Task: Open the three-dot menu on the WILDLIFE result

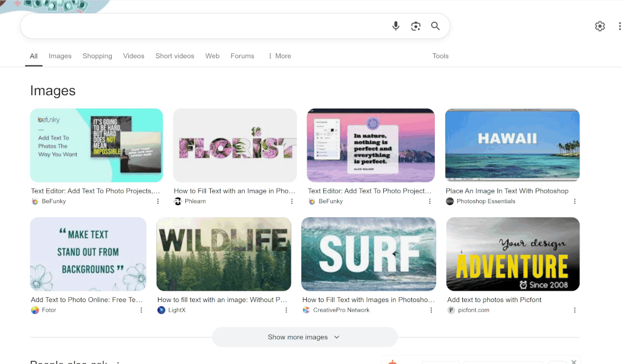Action: pos(286,310)
